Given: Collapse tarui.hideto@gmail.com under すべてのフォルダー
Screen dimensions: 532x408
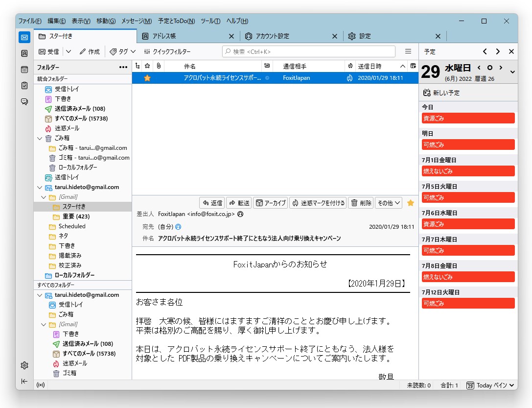Looking at the screenshot, I should click(x=40, y=295).
